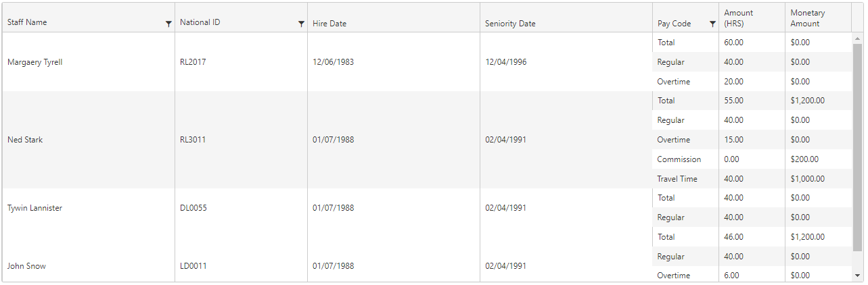Select the $200.00 monetary amount cell
Image resolution: width=868 pixels, height=285 pixels.
tap(804, 159)
